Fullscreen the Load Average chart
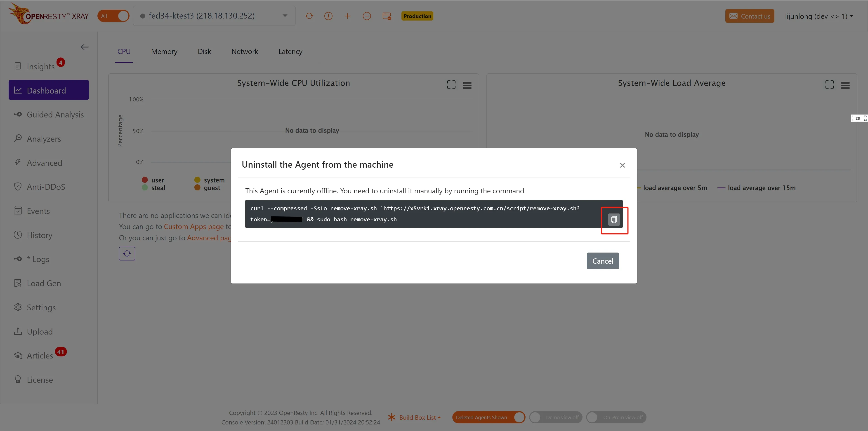This screenshot has width=868, height=431. pos(830,85)
